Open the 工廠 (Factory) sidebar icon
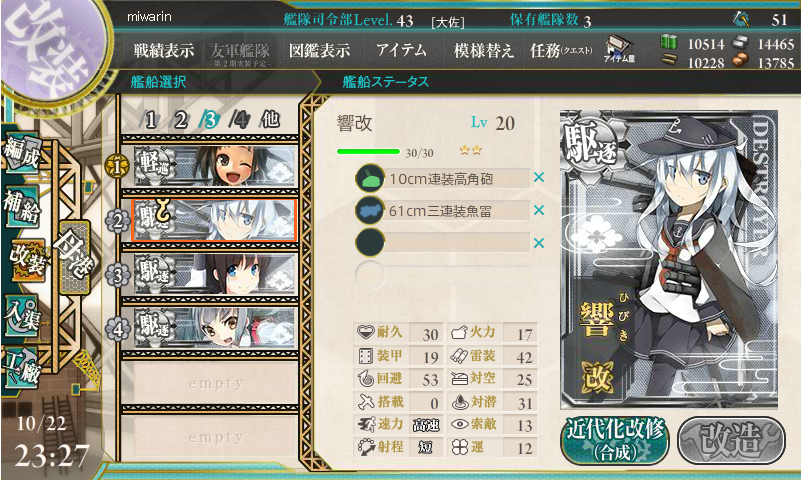The image size is (801, 481). click(21, 367)
